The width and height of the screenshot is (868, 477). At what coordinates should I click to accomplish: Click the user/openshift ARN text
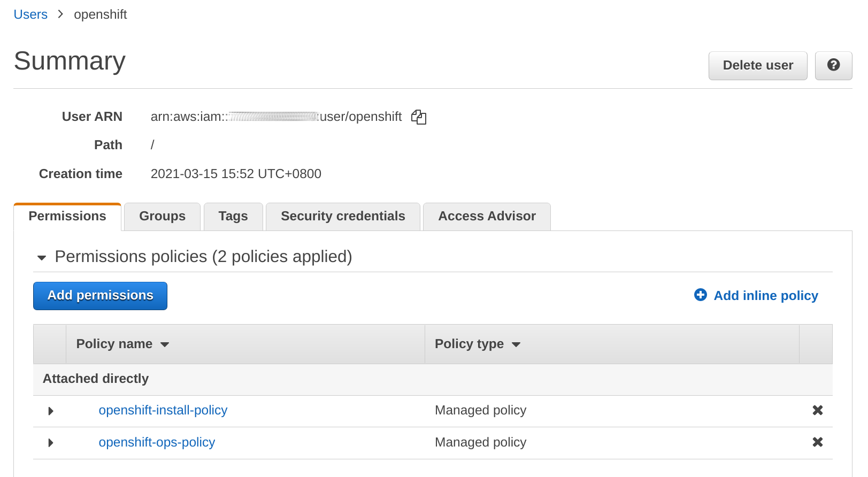coord(360,117)
